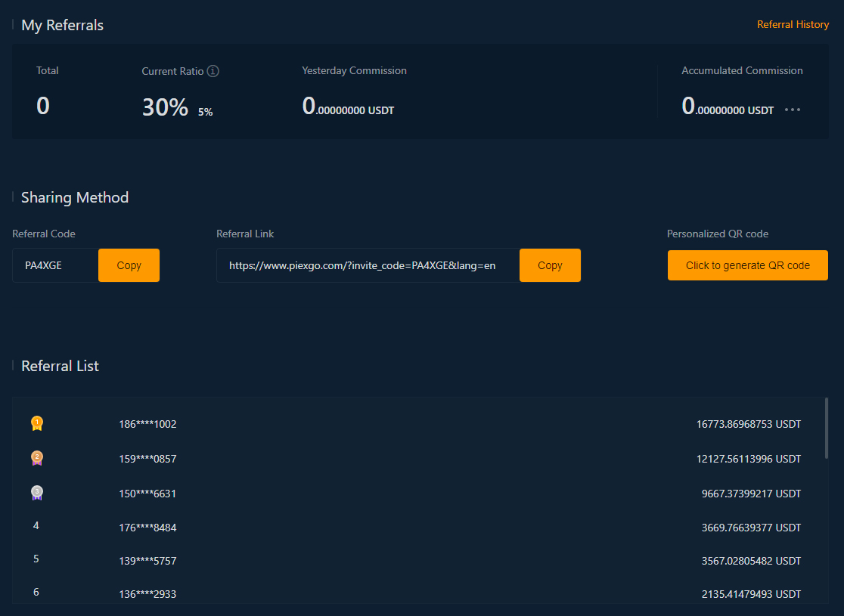Click amount 2135.41479493 USDT
Screen dimensions: 844x616
751,594
